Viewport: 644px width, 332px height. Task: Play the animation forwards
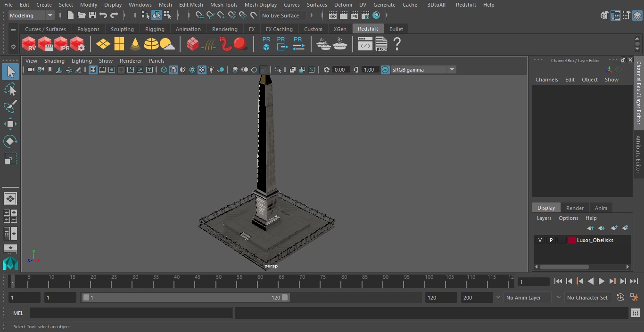coord(602,281)
